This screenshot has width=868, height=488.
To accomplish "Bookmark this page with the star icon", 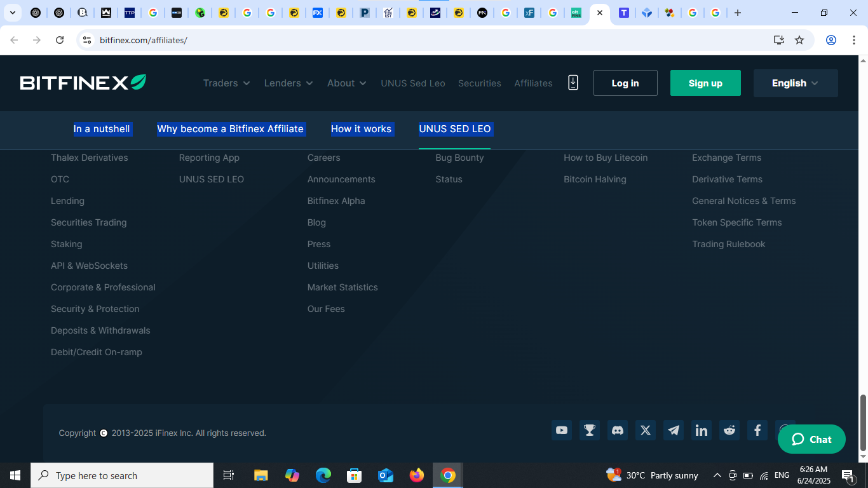I will point(799,40).
